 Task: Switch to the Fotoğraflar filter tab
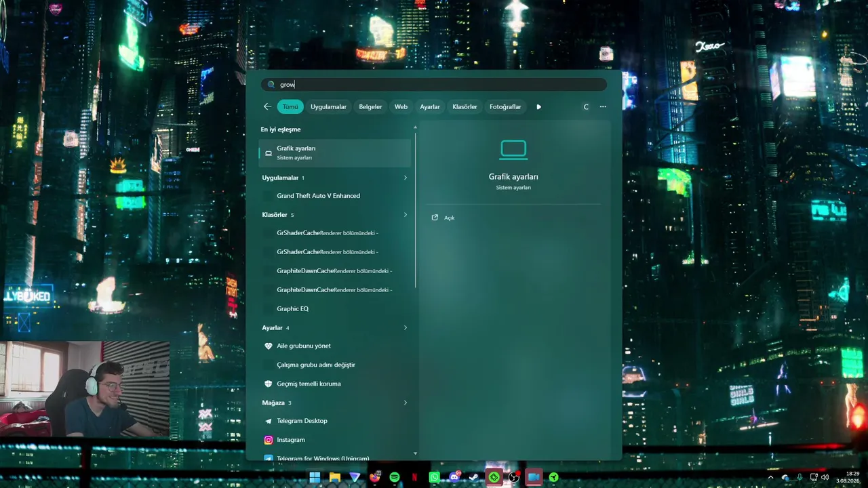[x=505, y=106]
